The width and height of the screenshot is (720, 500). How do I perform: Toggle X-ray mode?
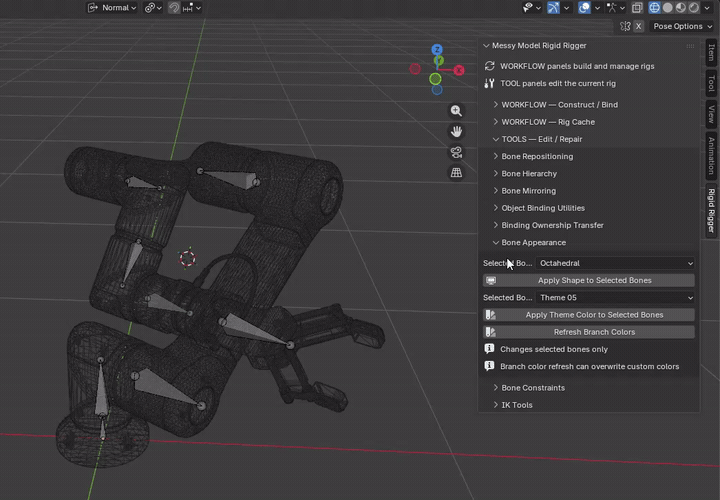point(637,8)
